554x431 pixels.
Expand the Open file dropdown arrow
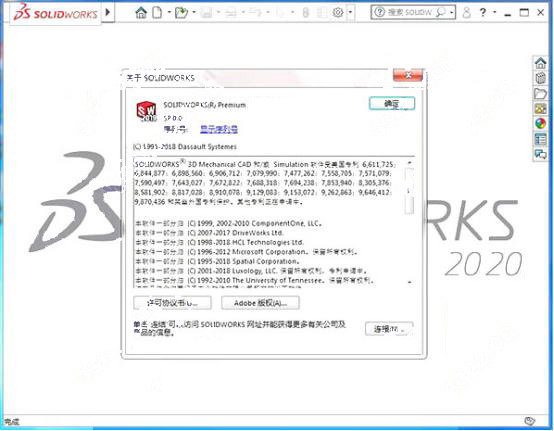click(194, 12)
